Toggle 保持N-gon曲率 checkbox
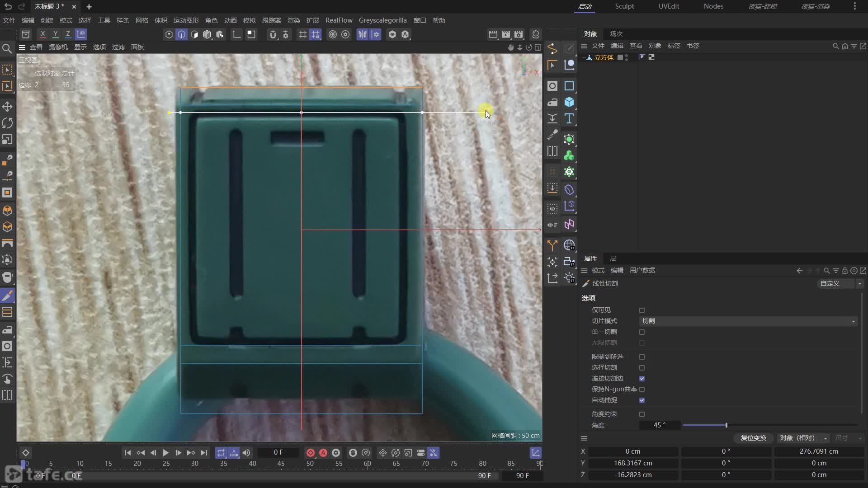Viewport: 868px width, 488px height. [x=642, y=389]
